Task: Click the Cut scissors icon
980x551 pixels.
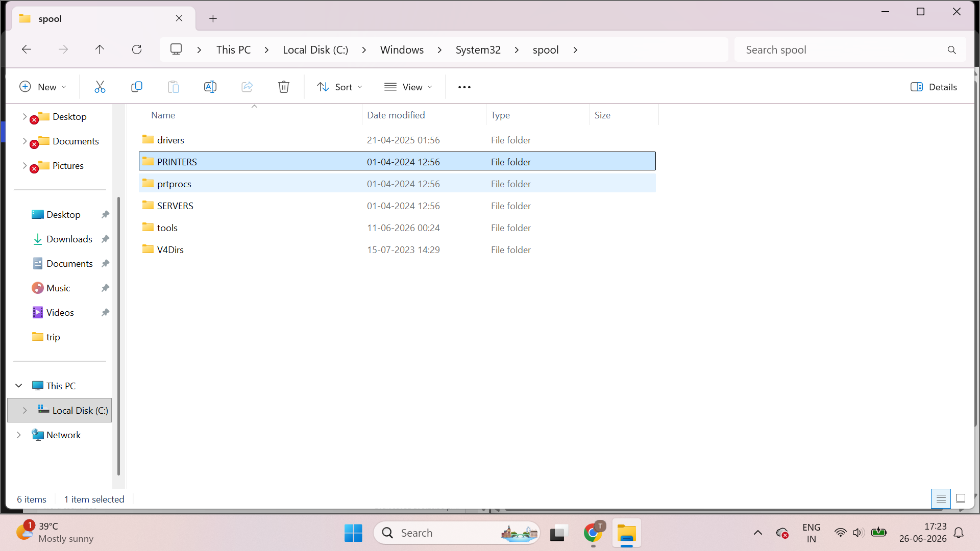Action: 100,87
